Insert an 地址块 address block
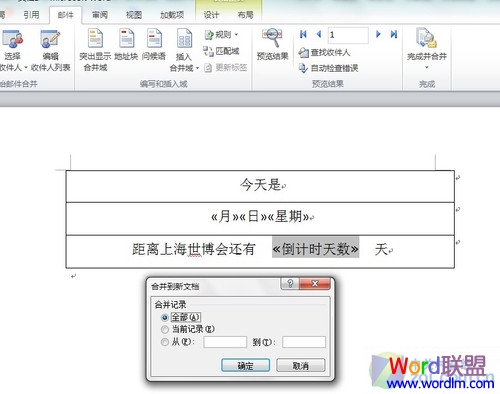This screenshot has height=394, width=500. tap(126, 38)
